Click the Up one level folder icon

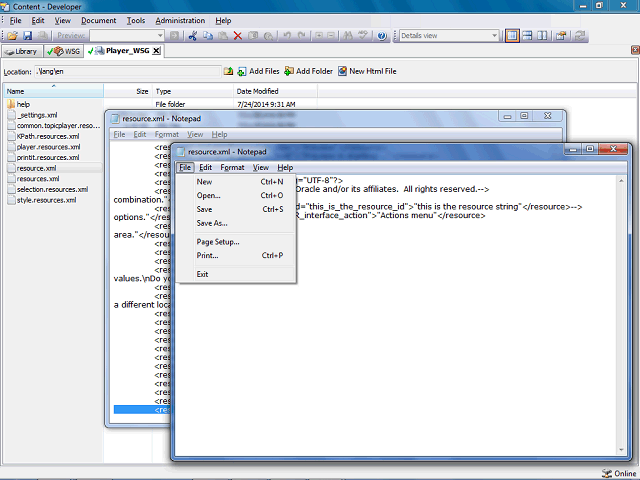click(228, 71)
